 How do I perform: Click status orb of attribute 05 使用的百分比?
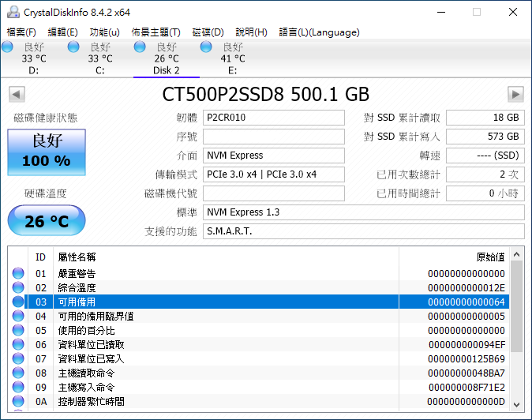click(x=18, y=331)
